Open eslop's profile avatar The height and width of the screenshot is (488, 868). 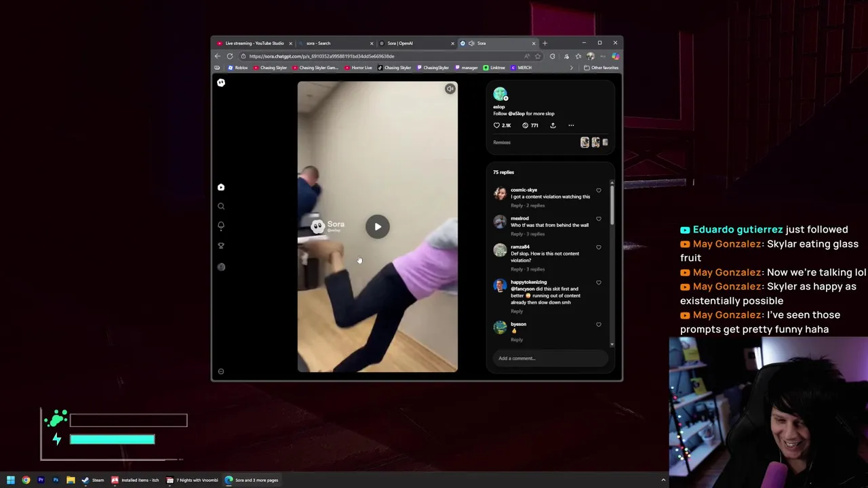(x=500, y=94)
